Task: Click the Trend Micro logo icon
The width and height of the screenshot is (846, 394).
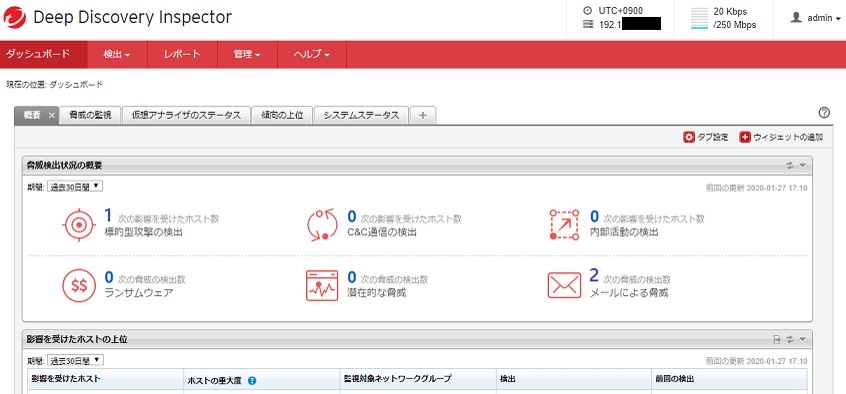Action: 14,17
